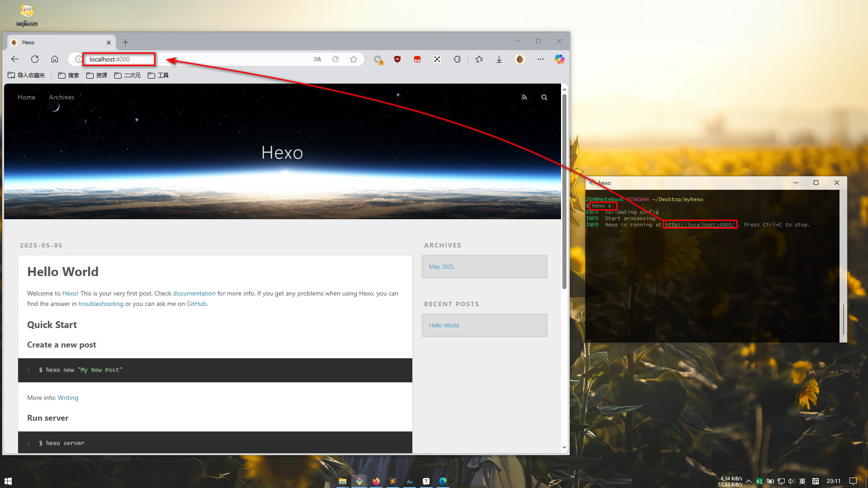Image resolution: width=868 pixels, height=488 pixels.
Task: Click the Hello World post title
Action: click(x=63, y=272)
